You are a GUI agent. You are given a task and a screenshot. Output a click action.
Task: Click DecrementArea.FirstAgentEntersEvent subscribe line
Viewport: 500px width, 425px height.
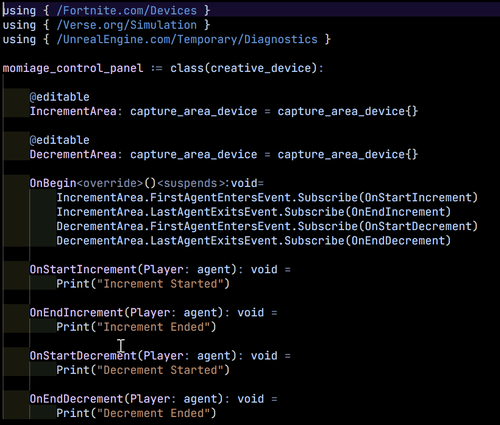click(267, 226)
